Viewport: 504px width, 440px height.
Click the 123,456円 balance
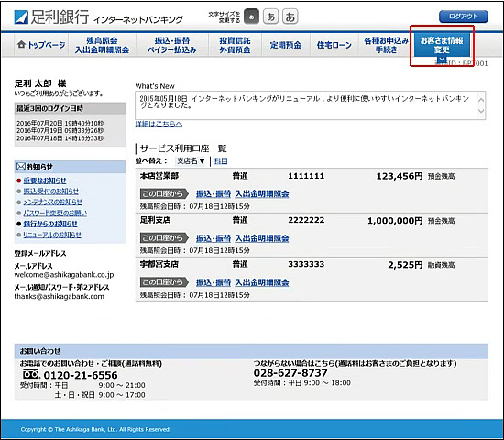click(x=400, y=176)
